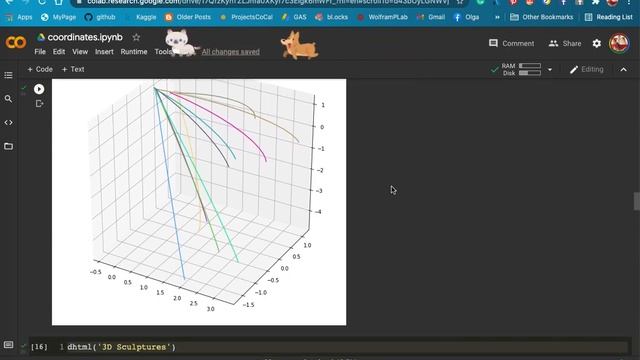Add a new Text cell
640x360 pixels.
(x=73, y=69)
